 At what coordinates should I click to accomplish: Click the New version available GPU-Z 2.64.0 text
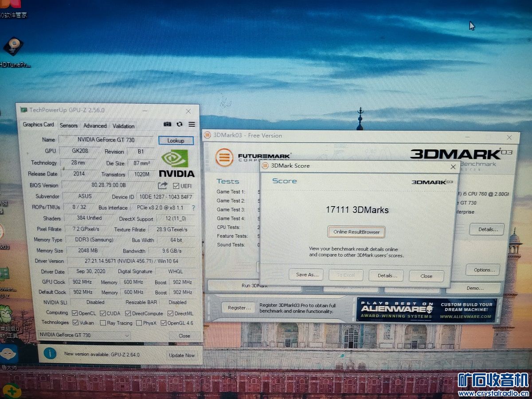(102, 354)
